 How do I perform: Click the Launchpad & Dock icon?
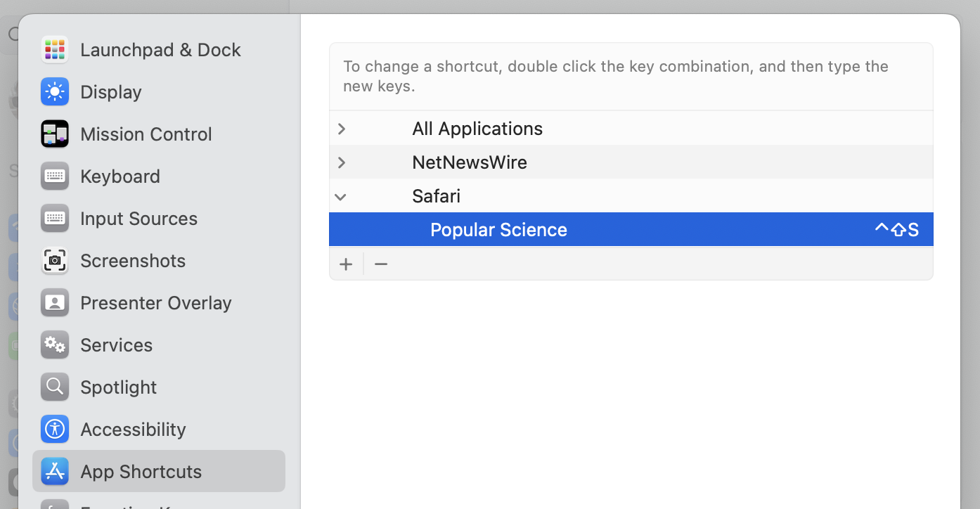[55, 50]
